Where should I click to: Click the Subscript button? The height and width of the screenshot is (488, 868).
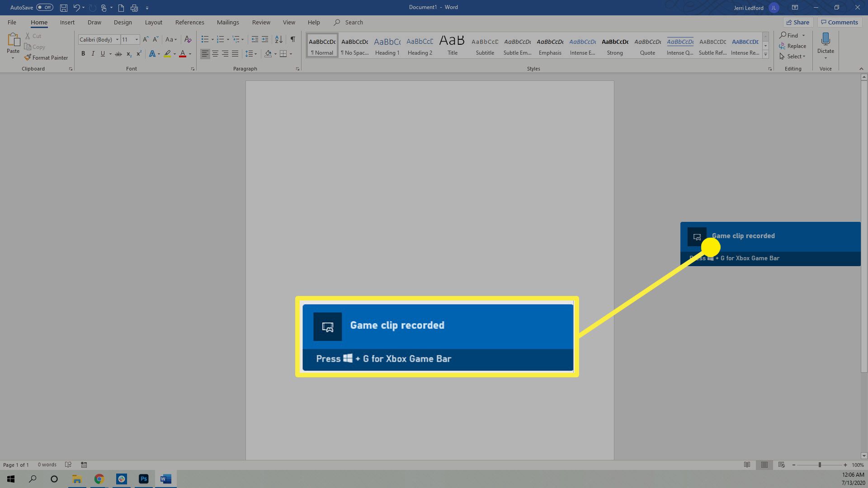click(x=129, y=54)
